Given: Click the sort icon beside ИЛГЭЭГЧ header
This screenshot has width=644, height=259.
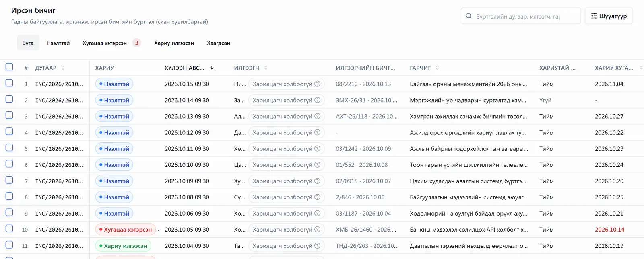Looking at the screenshot, I should click(266, 68).
